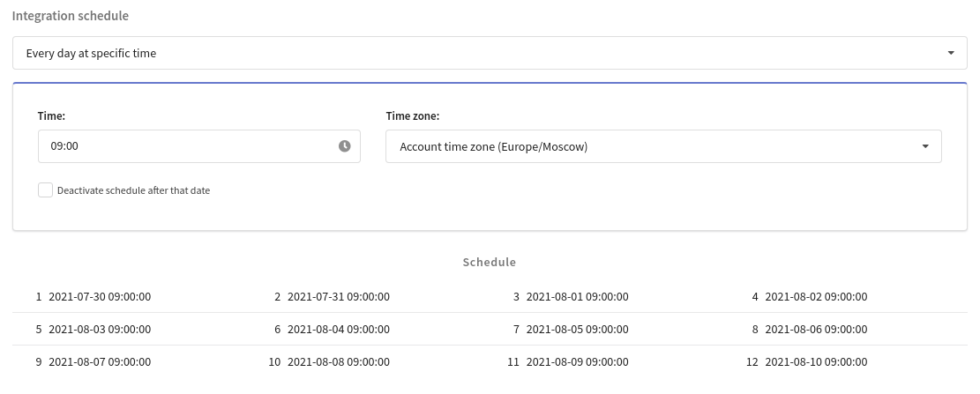The height and width of the screenshot is (394, 980).
Task: Click the clock icon in Time field
Action: 344,146
